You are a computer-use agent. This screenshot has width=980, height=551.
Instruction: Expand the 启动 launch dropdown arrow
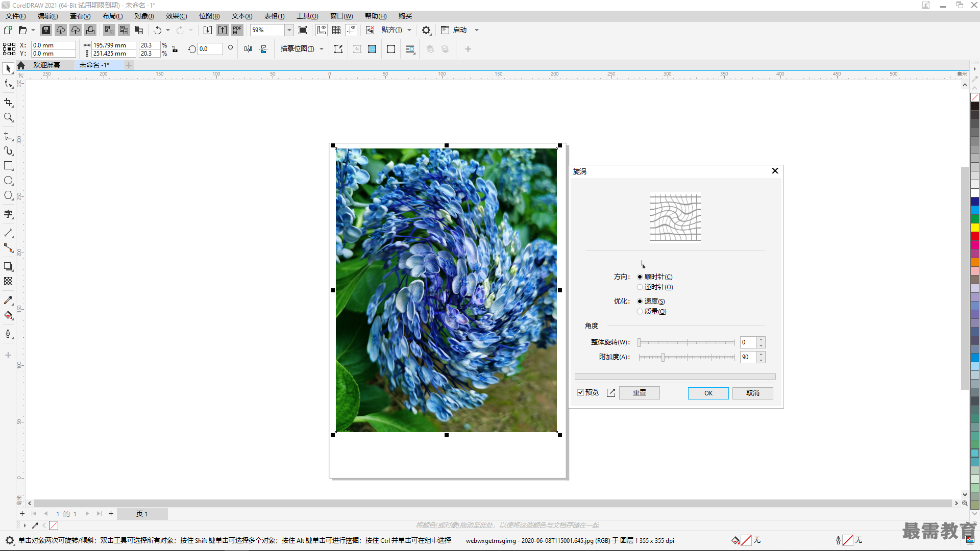point(477,30)
